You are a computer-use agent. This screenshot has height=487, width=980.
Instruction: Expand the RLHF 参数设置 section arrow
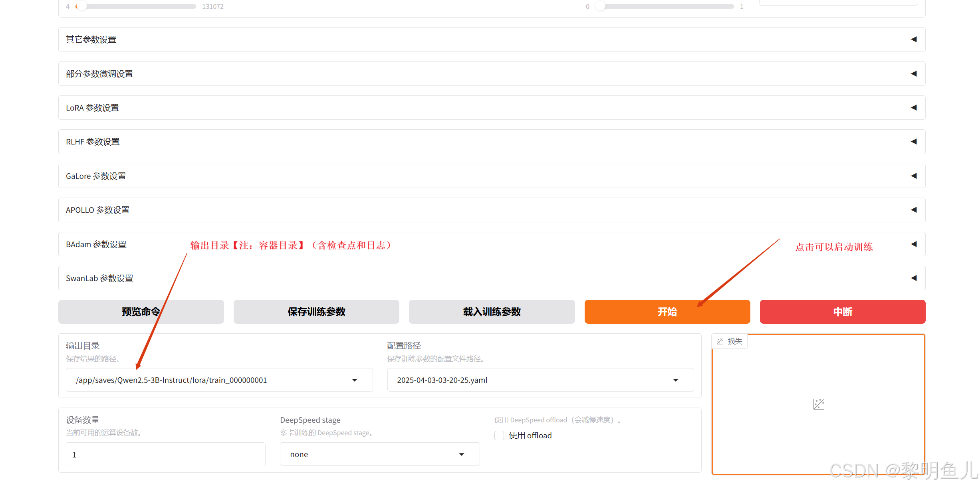913,141
